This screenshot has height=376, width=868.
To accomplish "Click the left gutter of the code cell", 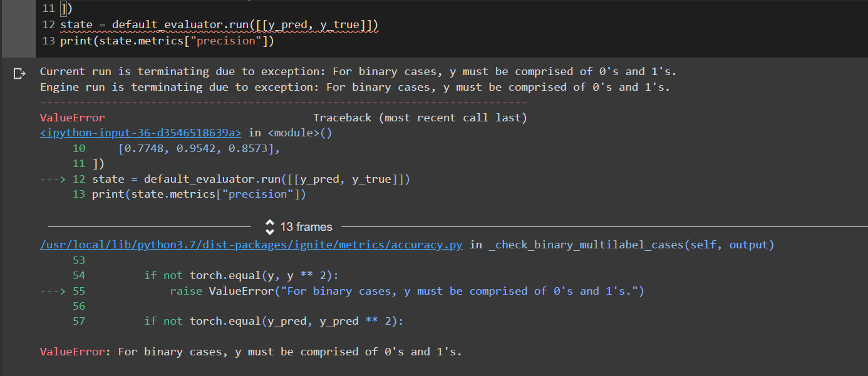I will [x=18, y=28].
